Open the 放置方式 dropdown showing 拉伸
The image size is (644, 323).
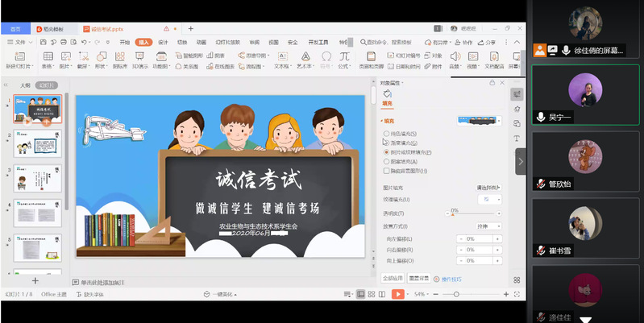pos(488,226)
